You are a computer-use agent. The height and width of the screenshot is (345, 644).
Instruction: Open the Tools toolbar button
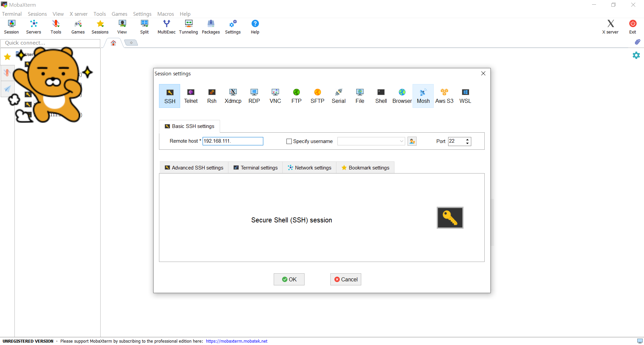(x=56, y=27)
